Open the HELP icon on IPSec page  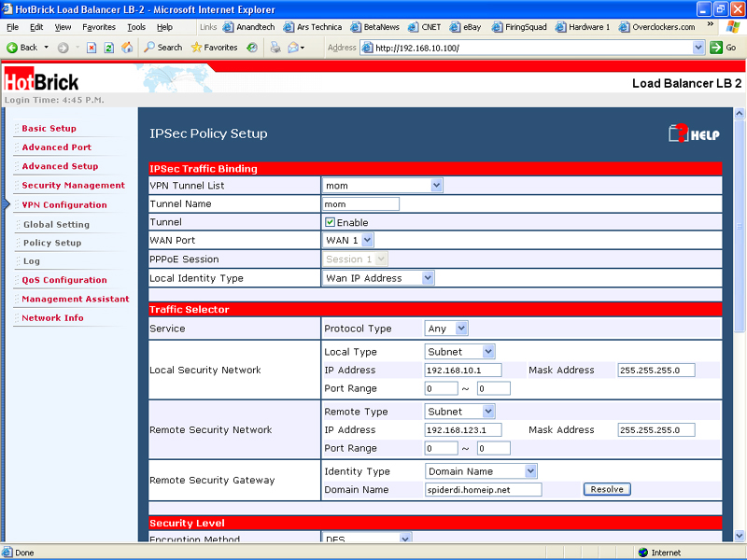694,133
